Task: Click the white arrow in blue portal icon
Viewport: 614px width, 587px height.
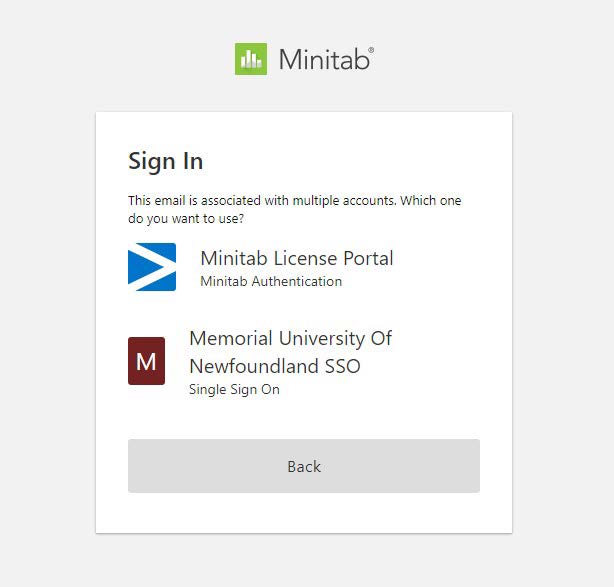Action: [149, 267]
